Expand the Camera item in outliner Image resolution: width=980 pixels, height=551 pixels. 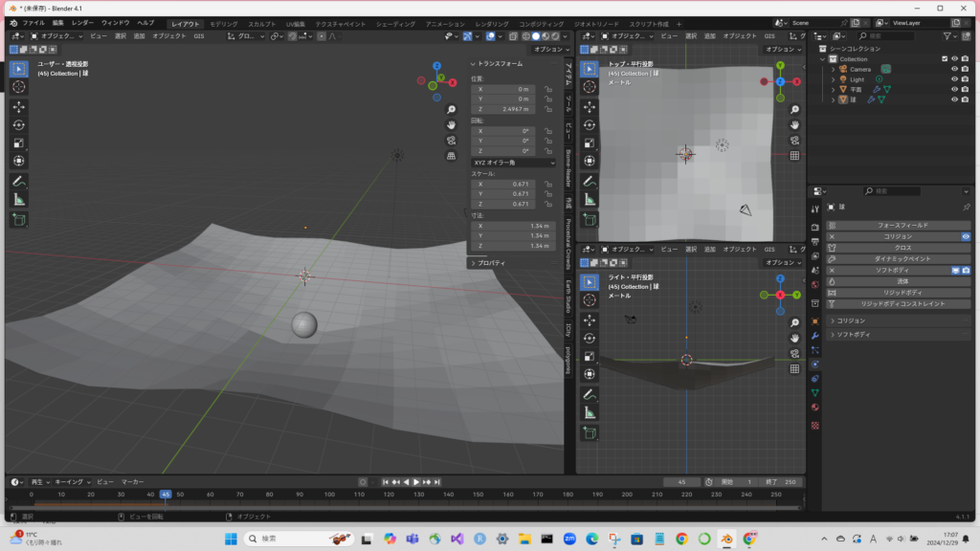coord(833,69)
